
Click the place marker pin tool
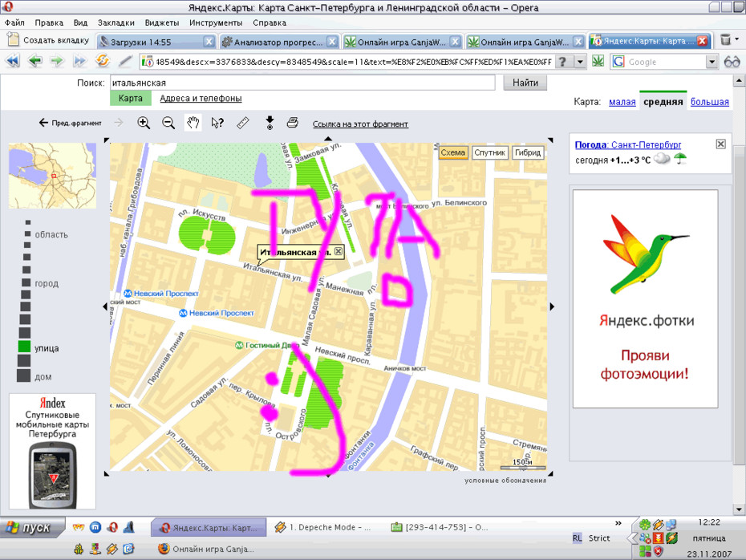[270, 123]
